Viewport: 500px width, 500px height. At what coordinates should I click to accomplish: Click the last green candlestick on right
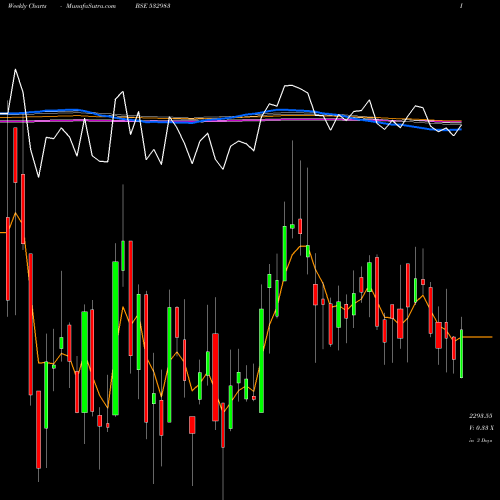[461, 353]
